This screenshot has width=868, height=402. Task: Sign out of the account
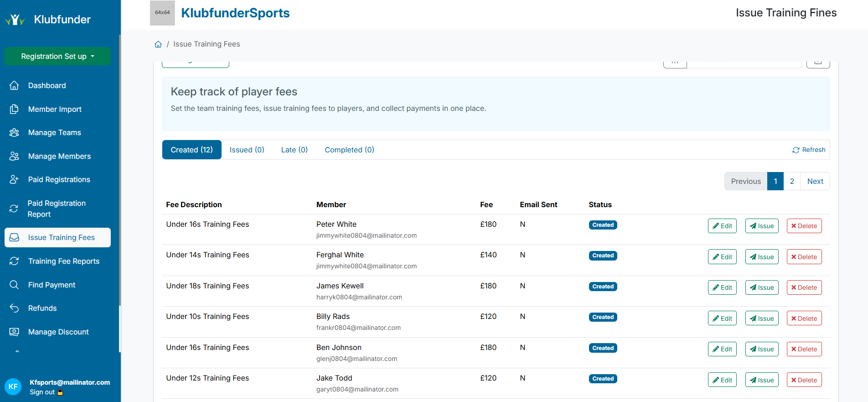tap(42, 392)
